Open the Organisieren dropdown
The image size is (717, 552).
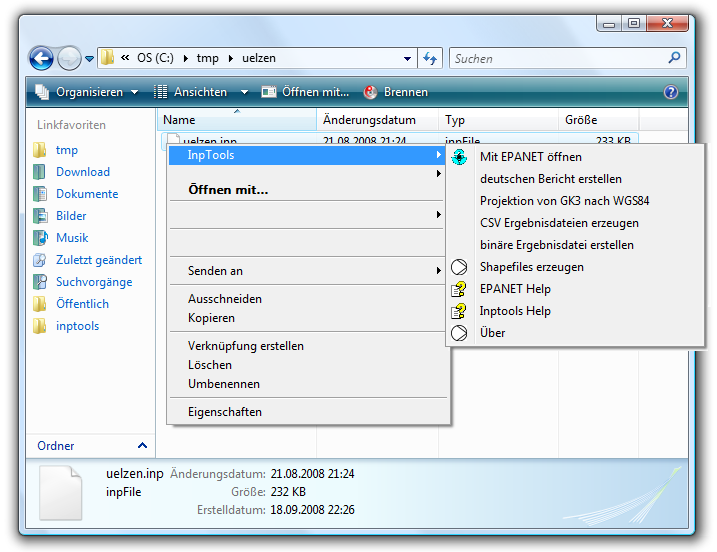click(134, 92)
